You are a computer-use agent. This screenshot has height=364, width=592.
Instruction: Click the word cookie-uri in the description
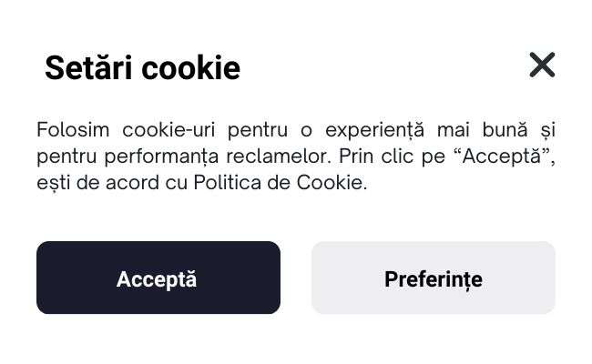(x=168, y=130)
